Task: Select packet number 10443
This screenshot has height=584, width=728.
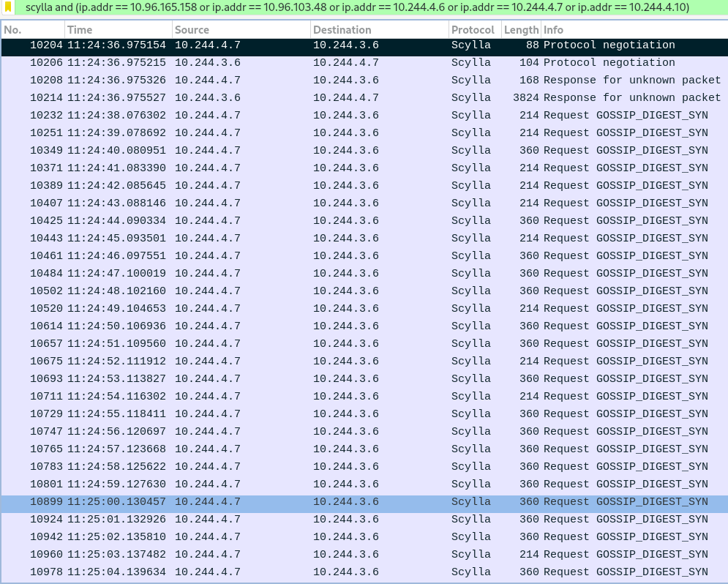Action: tap(364, 239)
